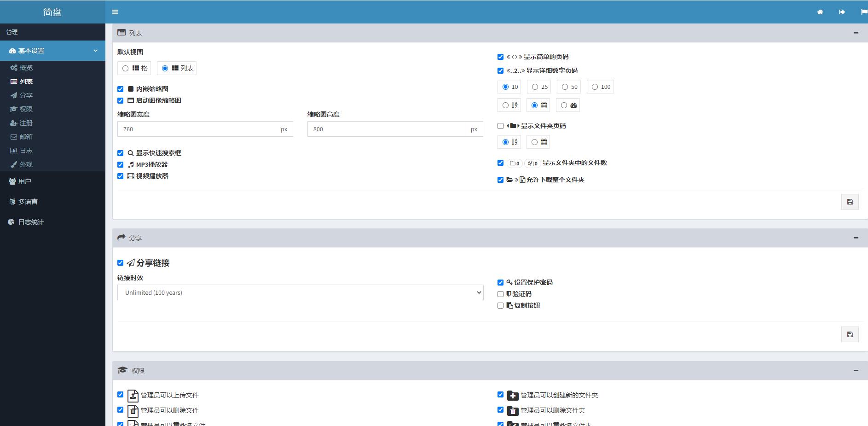Click the 缩略图高度 input field
The image size is (868, 426).
coord(386,129)
